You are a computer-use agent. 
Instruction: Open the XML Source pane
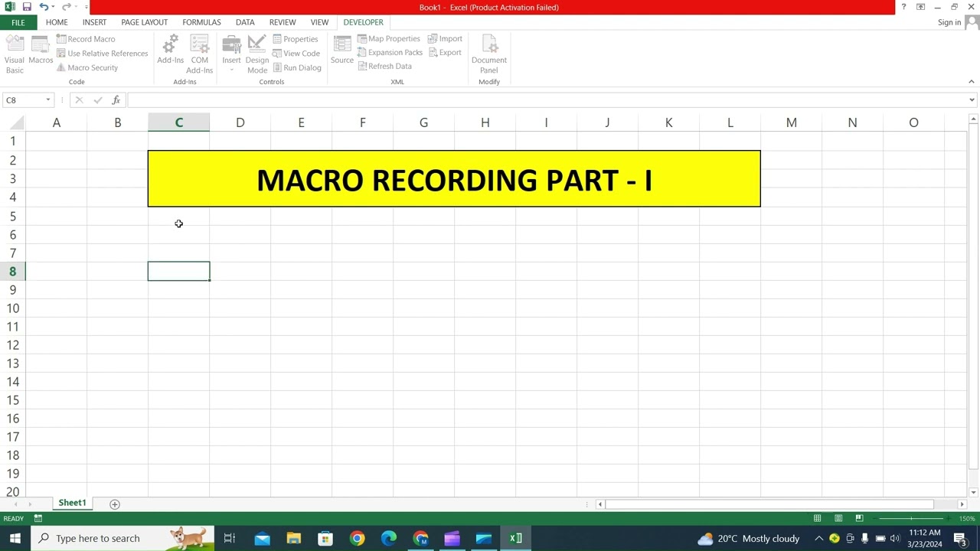click(342, 51)
